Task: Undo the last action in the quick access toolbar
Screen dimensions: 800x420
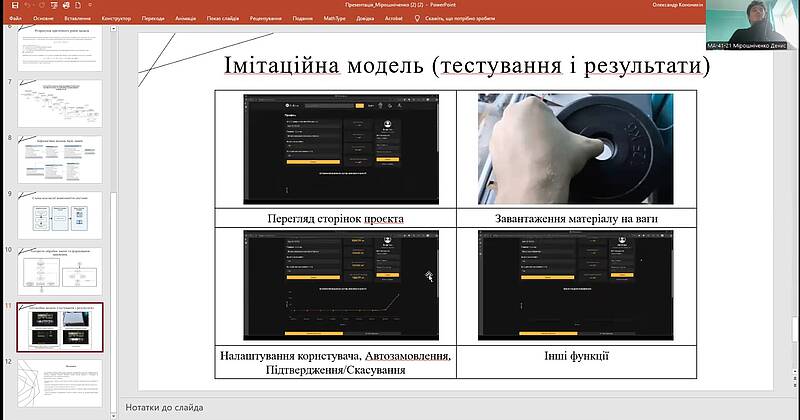Action: [28, 5]
